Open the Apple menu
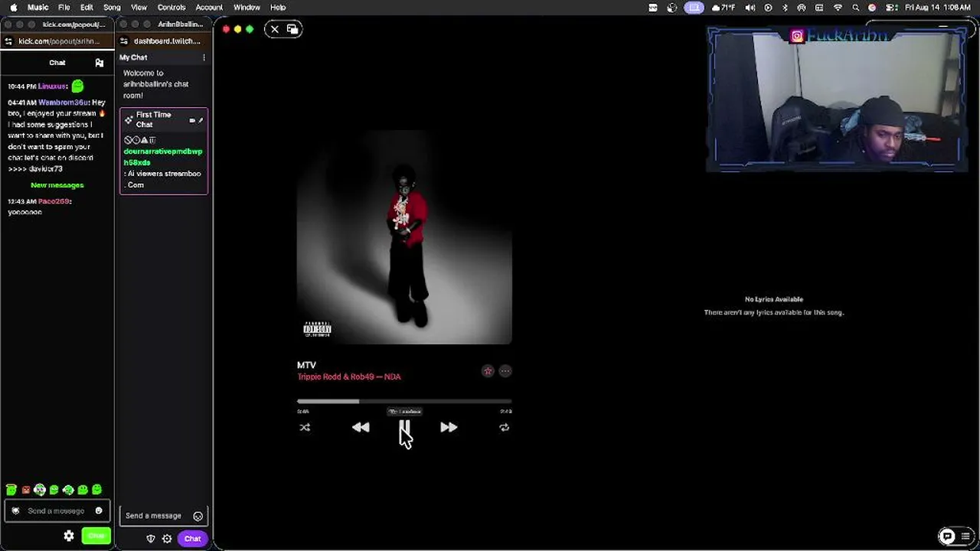 coord(13,8)
